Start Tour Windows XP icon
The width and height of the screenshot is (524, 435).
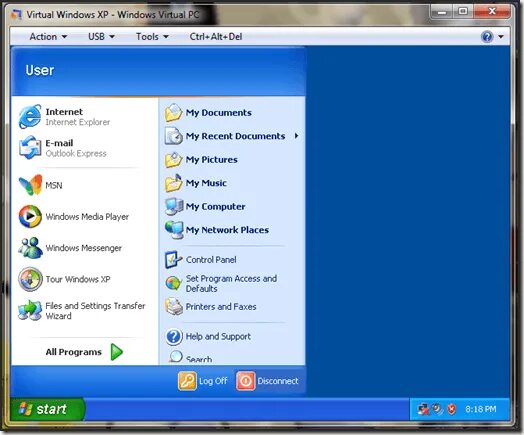(30, 279)
